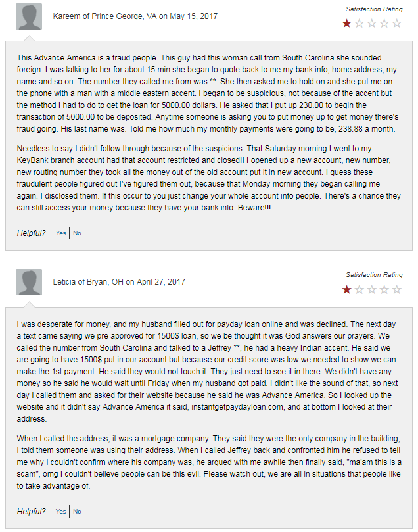Image resolution: width=418 pixels, height=532 pixels.
Task: Click the fifth star in Leticia's rating
Action: click(397, 289)
